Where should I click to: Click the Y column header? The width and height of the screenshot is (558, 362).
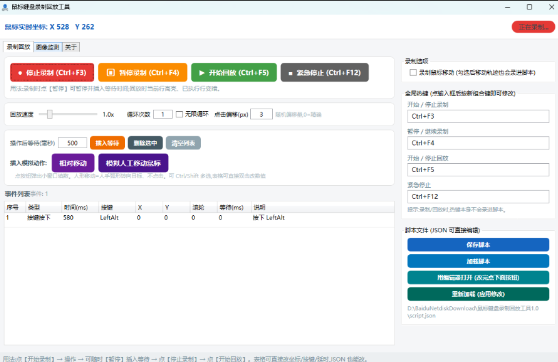(176, 207)
